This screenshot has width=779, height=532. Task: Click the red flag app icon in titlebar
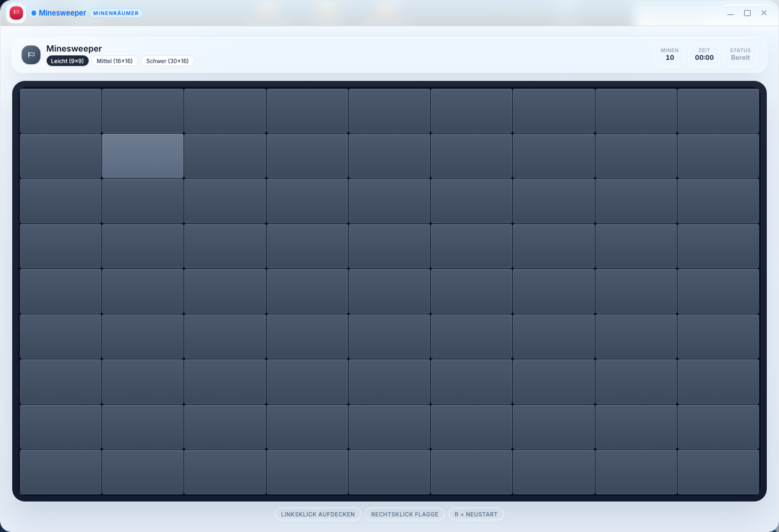(16, 12)
